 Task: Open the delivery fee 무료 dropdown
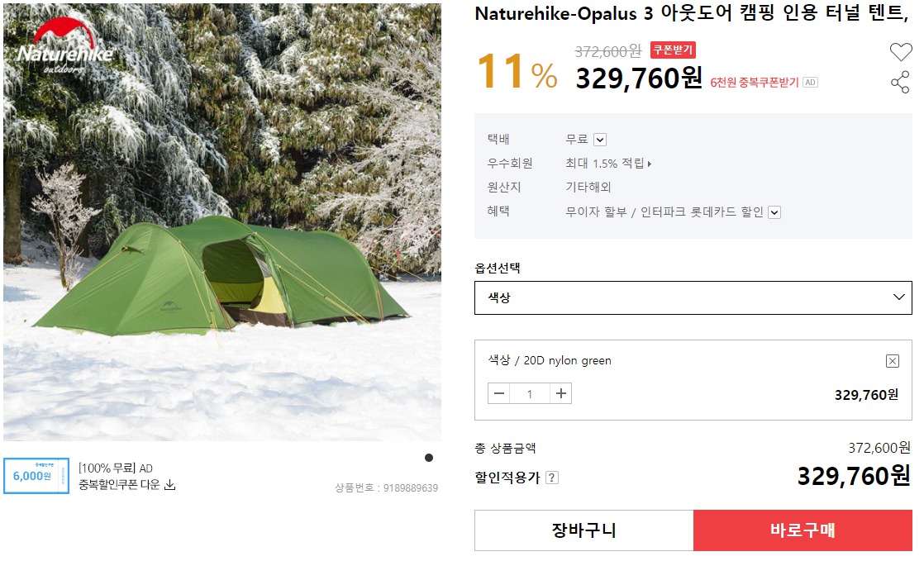[x=602, y=139]
